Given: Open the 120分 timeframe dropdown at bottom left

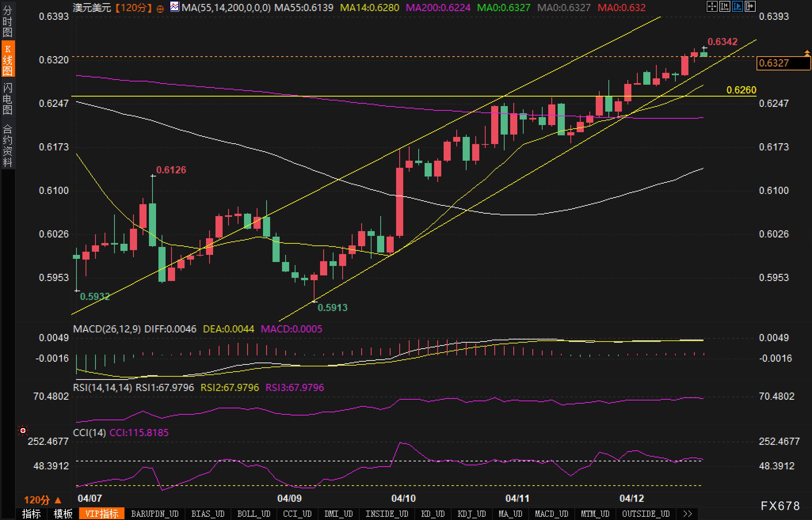Looking at the screenshot, I should click(43, 500).
